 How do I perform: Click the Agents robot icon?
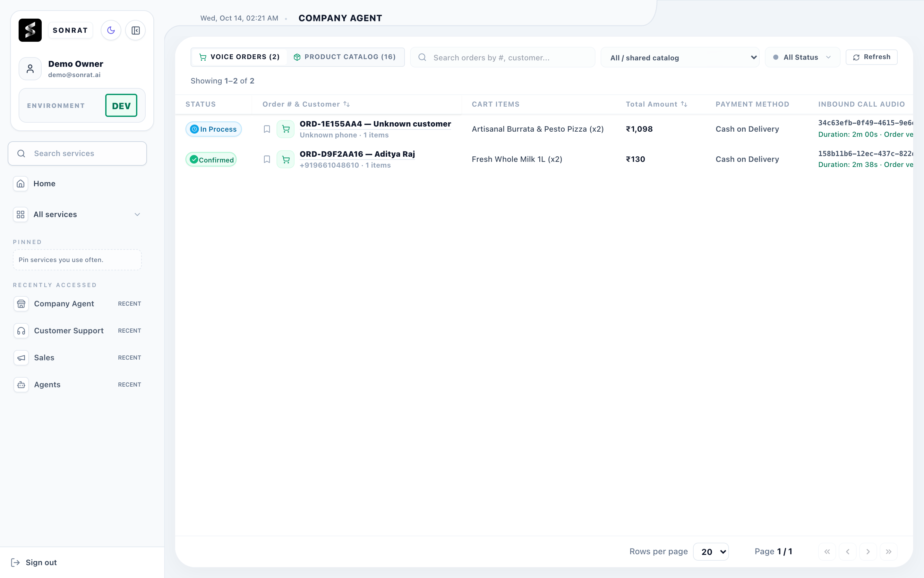point(21,385)
